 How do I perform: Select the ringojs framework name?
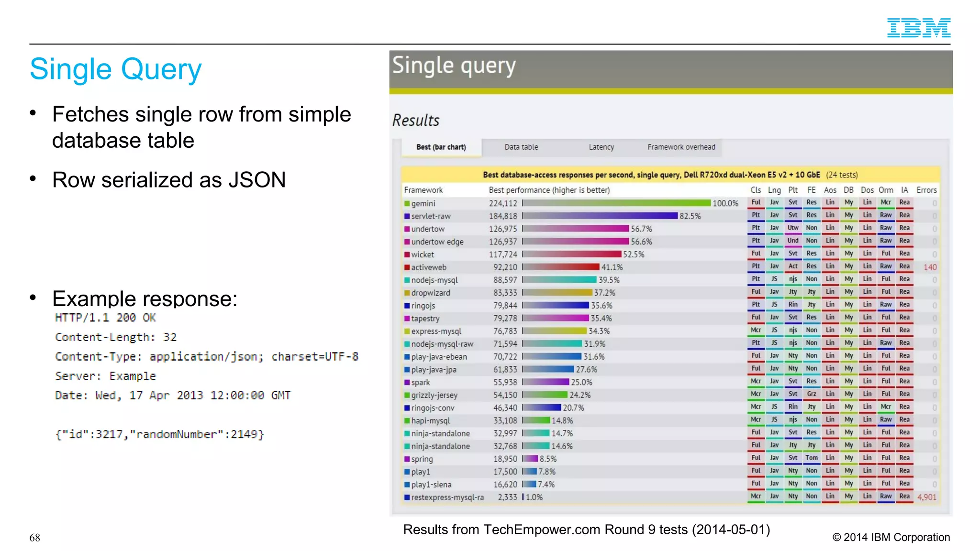tap(423, 306)
